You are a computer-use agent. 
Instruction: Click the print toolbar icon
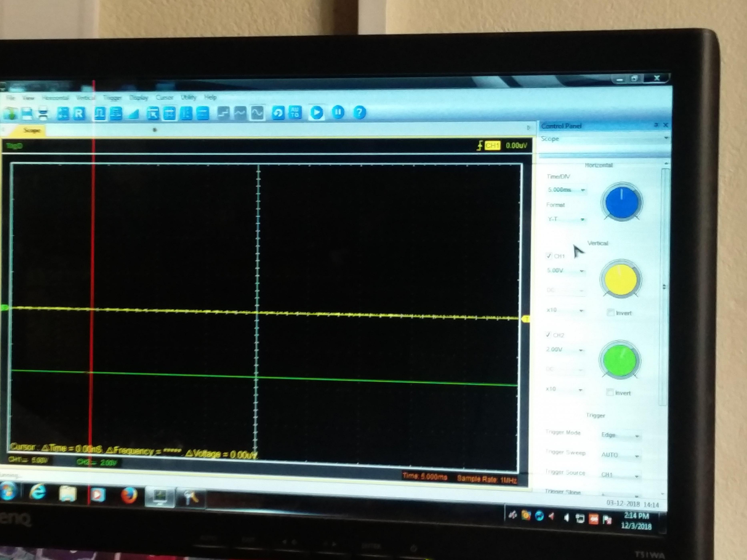tap(43, 114)
